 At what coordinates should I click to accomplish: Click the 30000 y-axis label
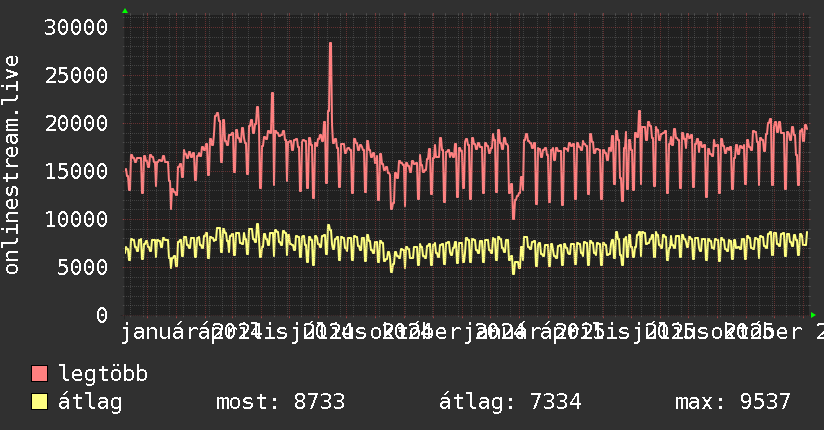tap(77, 27)
